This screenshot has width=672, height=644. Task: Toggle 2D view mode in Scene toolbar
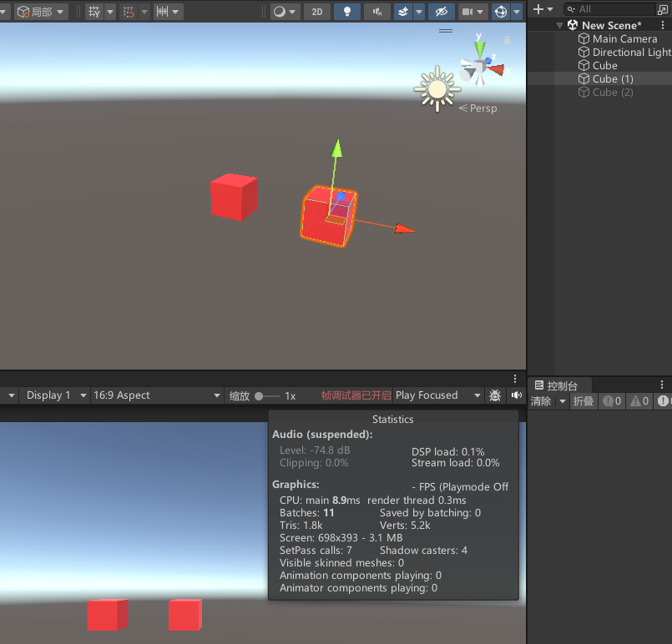(x=316, y=11)
